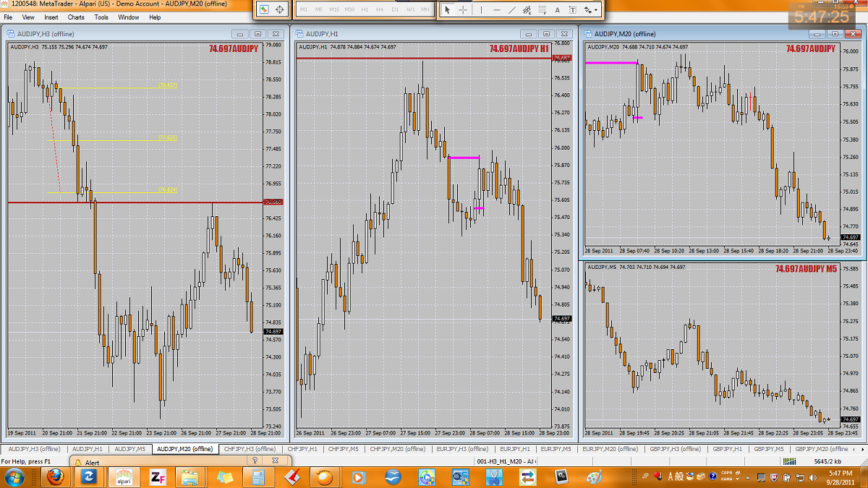
Task: Switch to the GBPJPY,H3 (offline) chart tab
Action: tap(676, 449)
